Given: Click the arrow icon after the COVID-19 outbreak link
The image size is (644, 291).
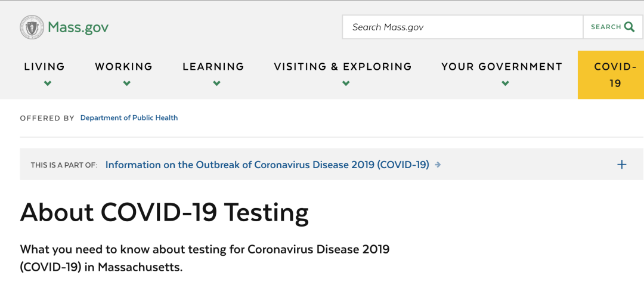Looking at the screenshot, I should coord(438,165).
